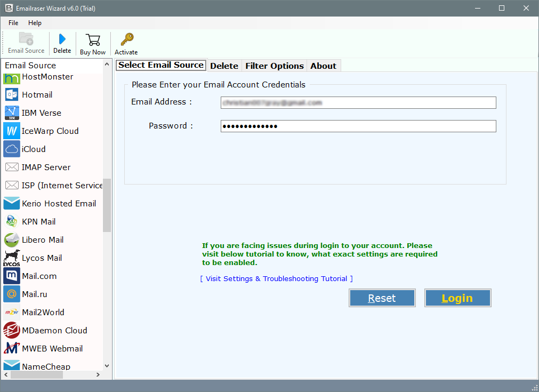Choose the Libero Mail icon
Screen dimensions: 539x392
pos(12,239)
